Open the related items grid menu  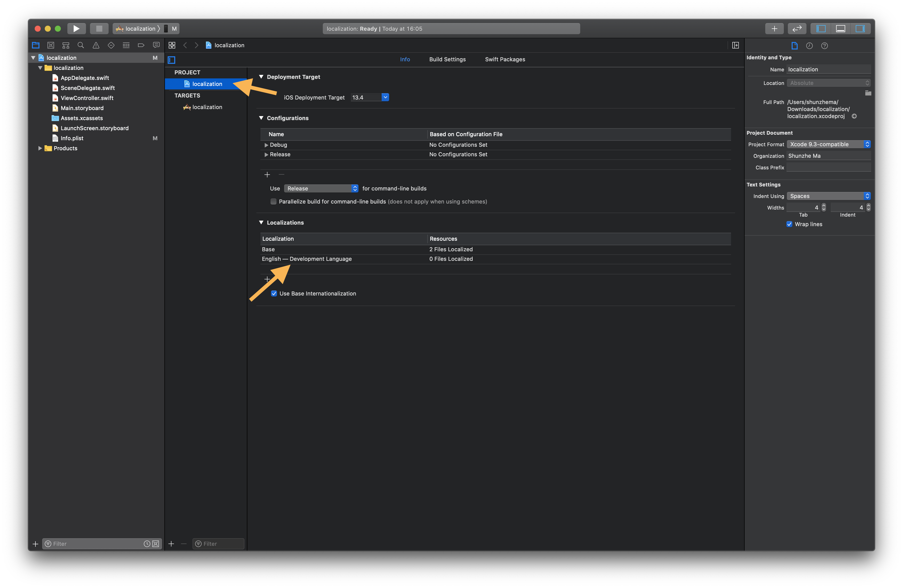[172, 45]
